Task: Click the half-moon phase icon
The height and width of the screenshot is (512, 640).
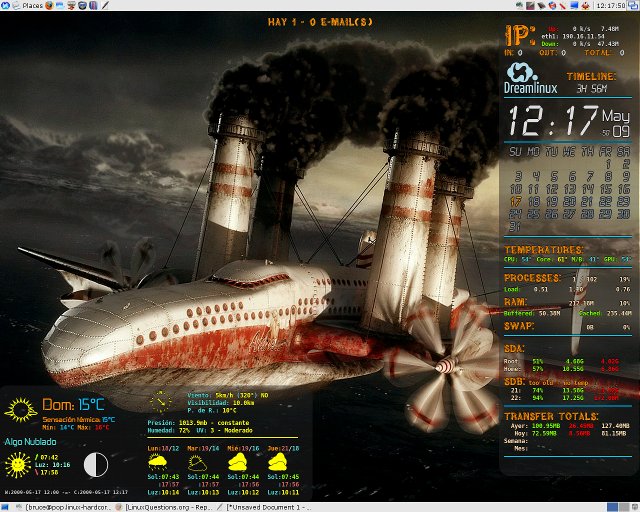Action: [96, 465]
